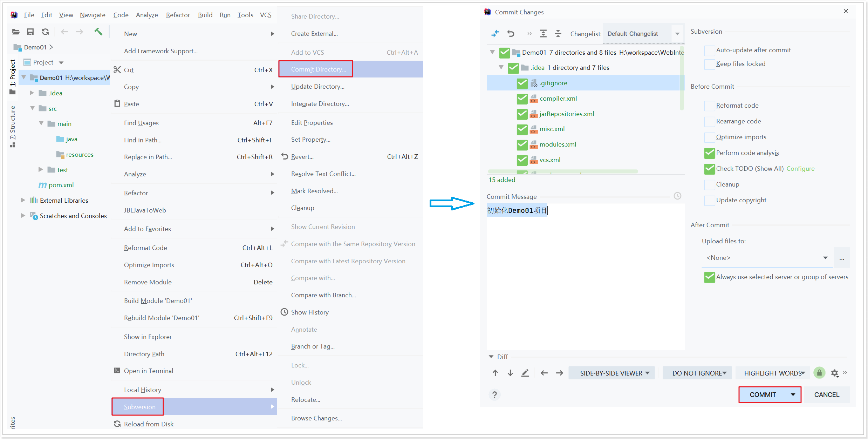The width and height of the screenshot is (868, 439).
Task: Open the COMMIT button dropdown arrow
Action: pos(793,395)
